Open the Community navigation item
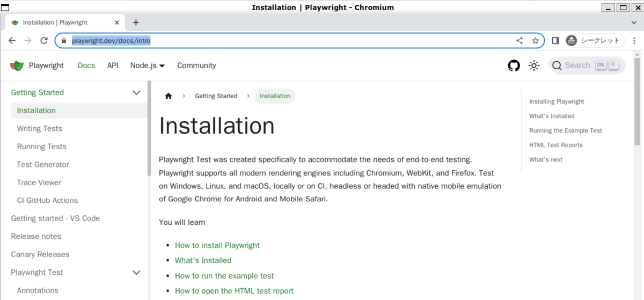 click(196, 65)
